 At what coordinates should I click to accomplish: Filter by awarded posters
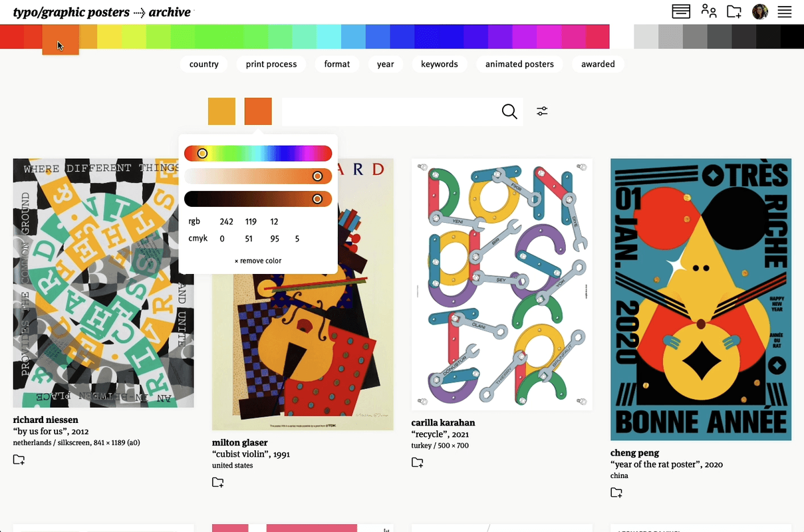click(598, 64)
